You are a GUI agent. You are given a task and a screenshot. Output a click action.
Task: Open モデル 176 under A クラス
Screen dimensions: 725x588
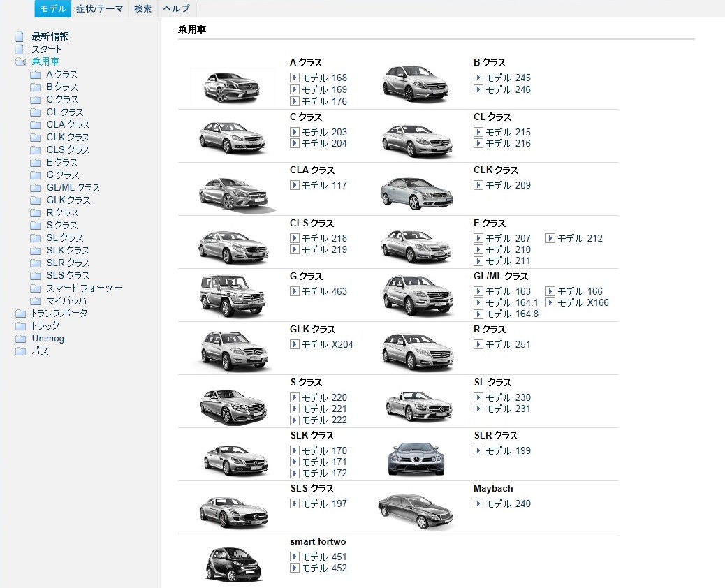click(x=324, y=101)
